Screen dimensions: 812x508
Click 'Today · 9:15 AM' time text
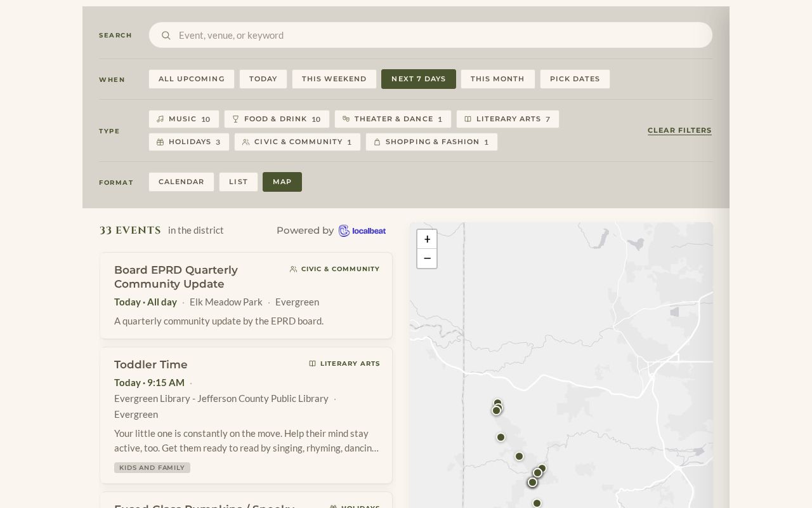coord(150,382)
